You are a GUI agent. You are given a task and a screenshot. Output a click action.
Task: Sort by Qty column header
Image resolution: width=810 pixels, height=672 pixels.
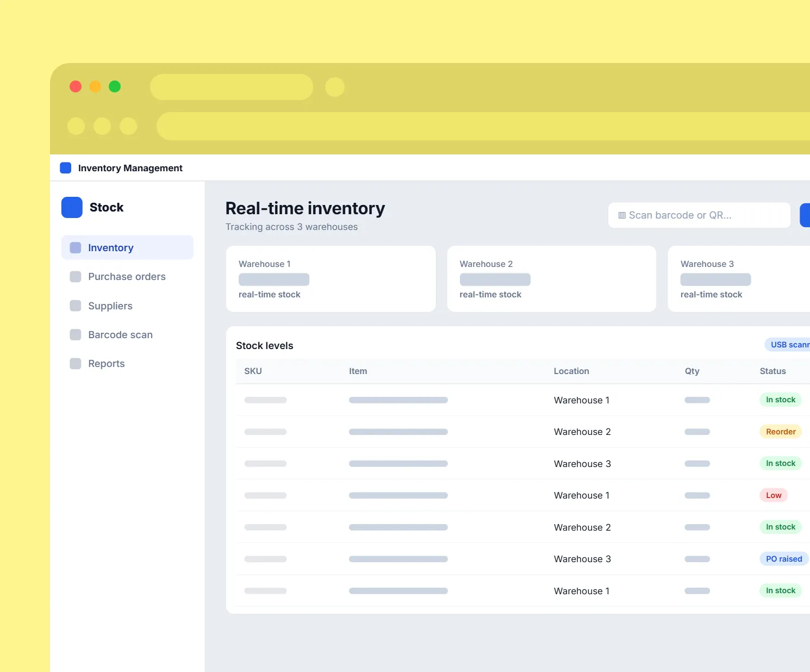692,371
